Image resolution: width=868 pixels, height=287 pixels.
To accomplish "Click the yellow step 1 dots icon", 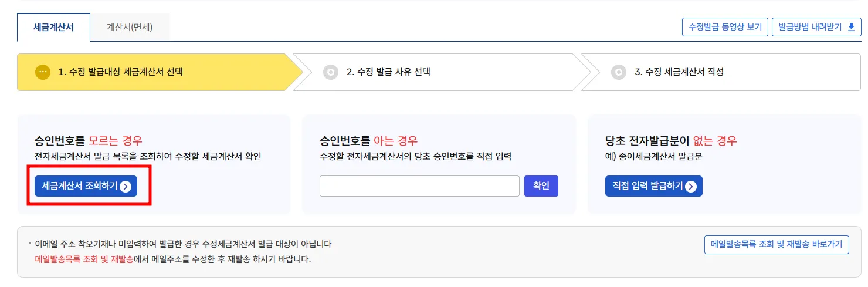I will click(x=43, y=72).
